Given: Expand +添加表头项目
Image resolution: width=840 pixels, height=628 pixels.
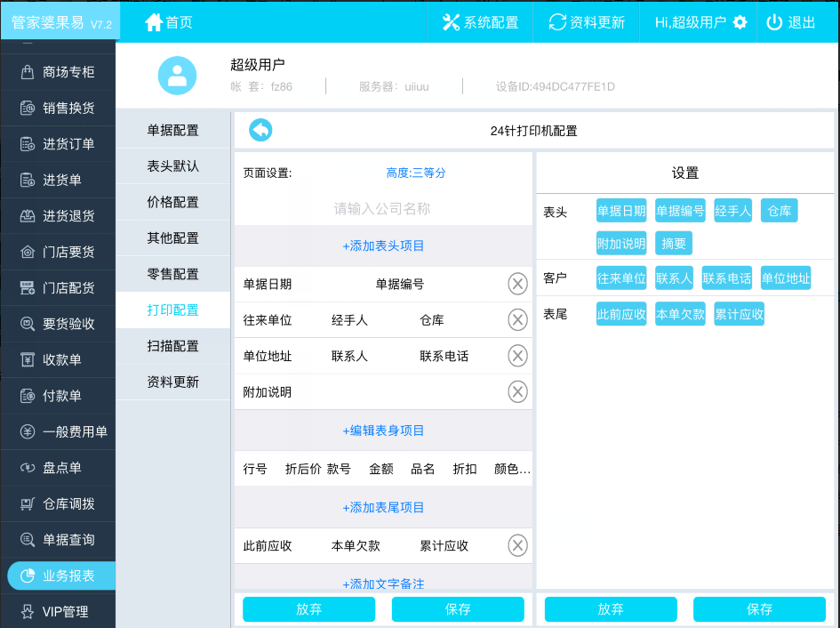Looking at the screenshot, I should coord(383,246).
